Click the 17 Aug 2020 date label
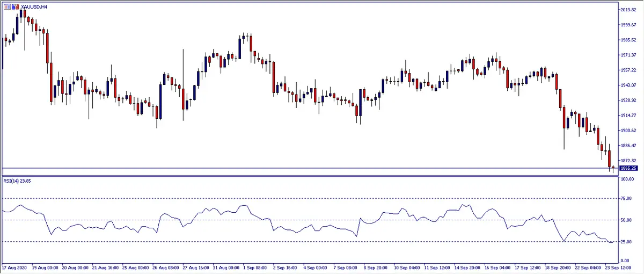 pos(14,267)
